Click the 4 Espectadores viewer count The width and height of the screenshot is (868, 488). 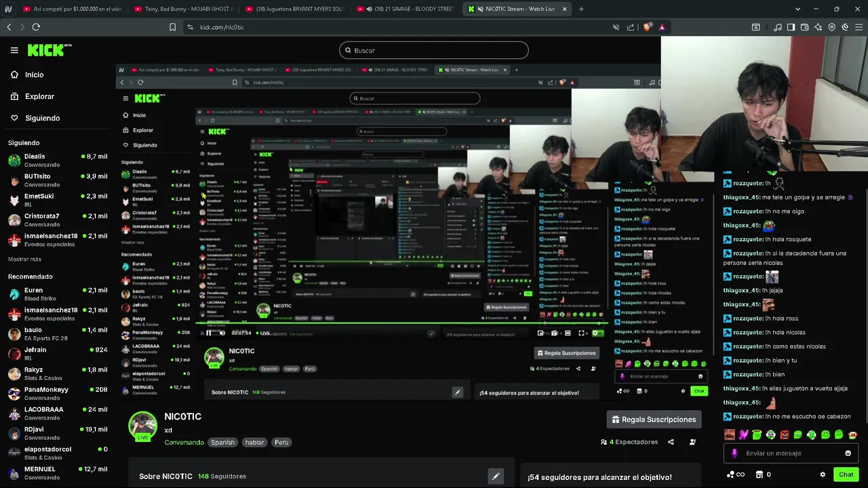pos(629,442)
